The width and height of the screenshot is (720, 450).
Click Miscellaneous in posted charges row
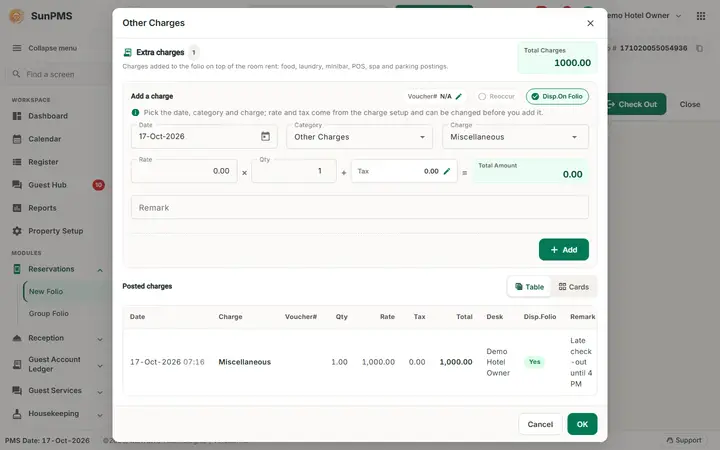pyautogui.click(x=245, y=362)
